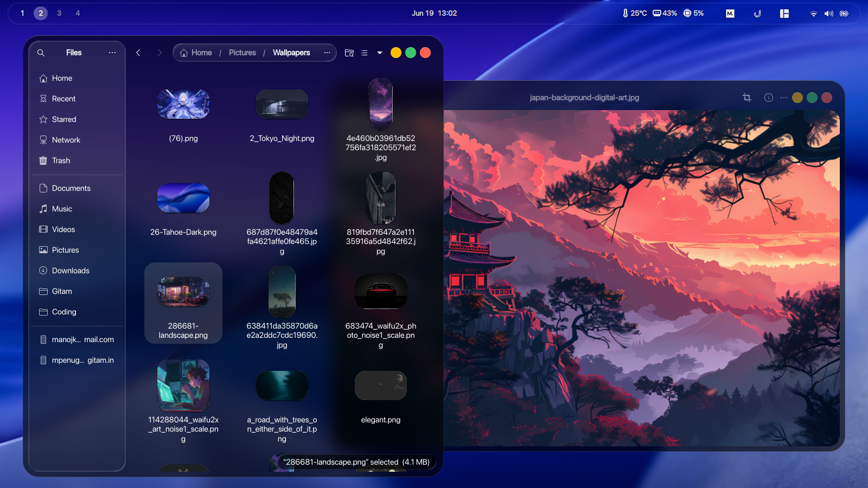Select the 2_Tokyo_Night.png thumbnail

282,104
